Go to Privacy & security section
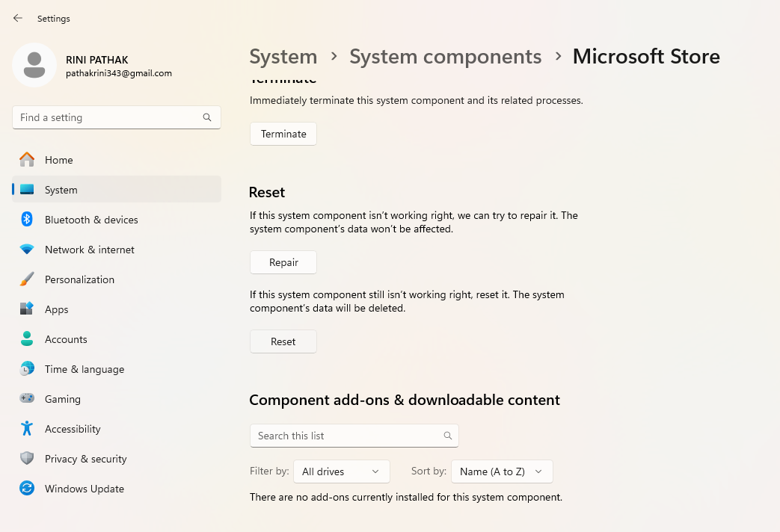 (85, 459)
